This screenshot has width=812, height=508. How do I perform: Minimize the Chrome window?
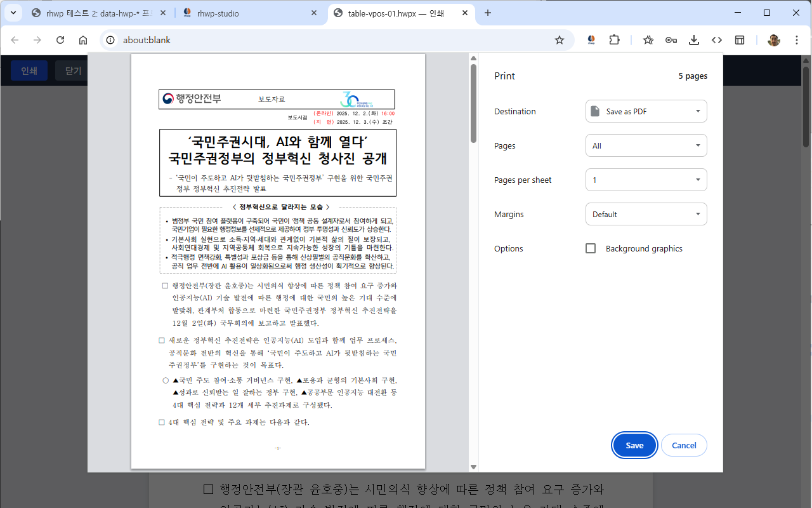click(x=738, y=13)
